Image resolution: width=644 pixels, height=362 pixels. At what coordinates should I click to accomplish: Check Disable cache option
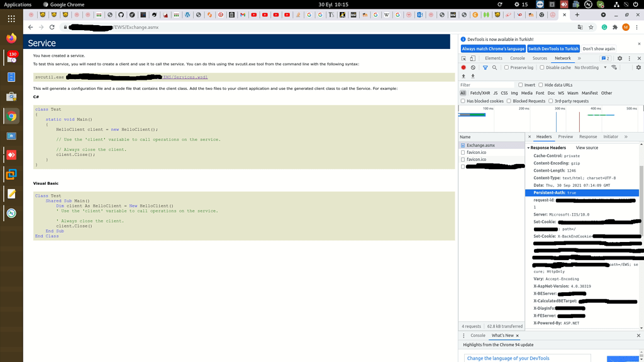point(542,67)
